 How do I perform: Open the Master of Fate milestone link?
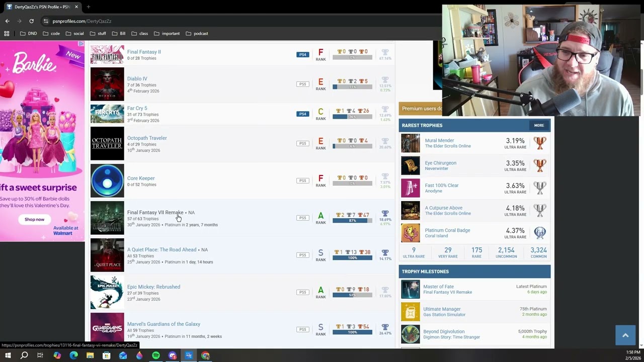coord(438,287)
